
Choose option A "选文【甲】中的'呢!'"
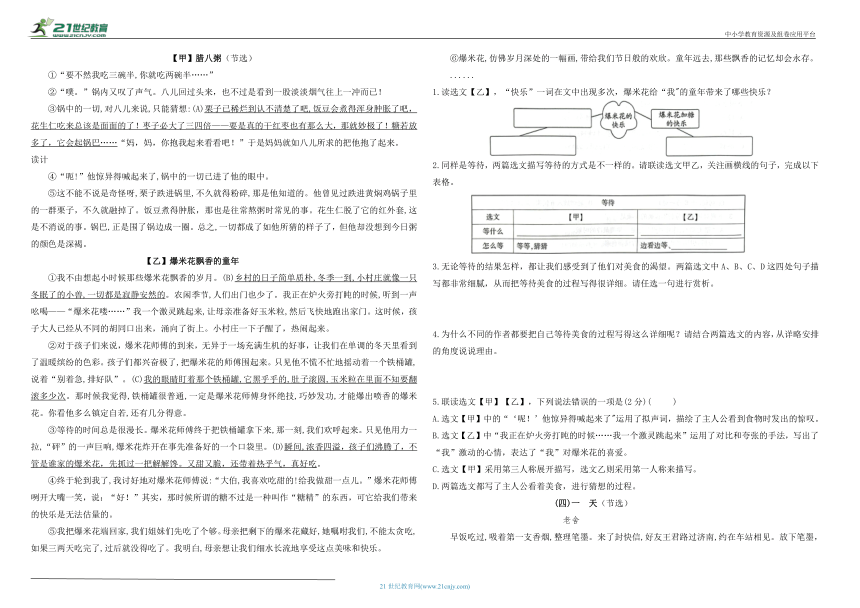[625, 418]
